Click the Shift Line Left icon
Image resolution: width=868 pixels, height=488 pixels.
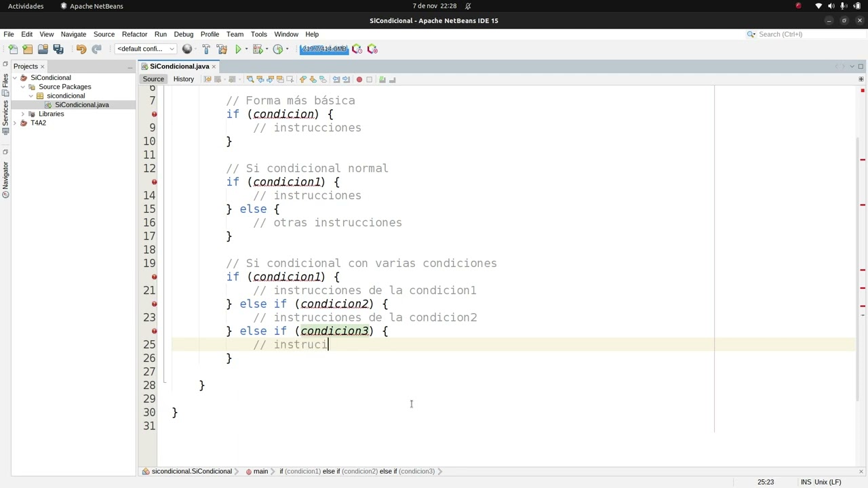click(336, 79)
